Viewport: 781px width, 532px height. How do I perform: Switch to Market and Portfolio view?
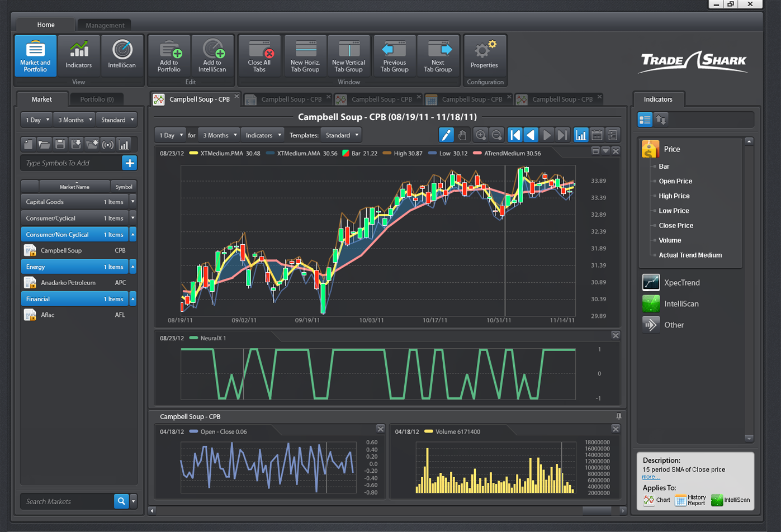click(35, 56)
